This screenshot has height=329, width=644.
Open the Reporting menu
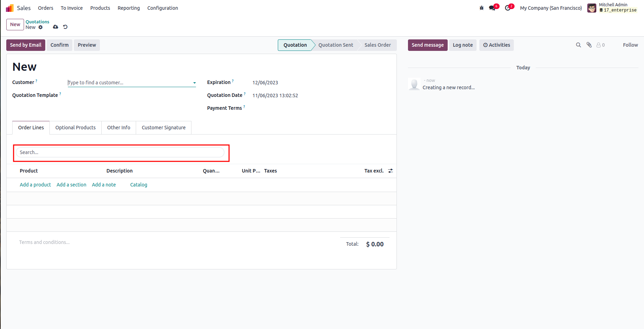(x=128, y=8)
